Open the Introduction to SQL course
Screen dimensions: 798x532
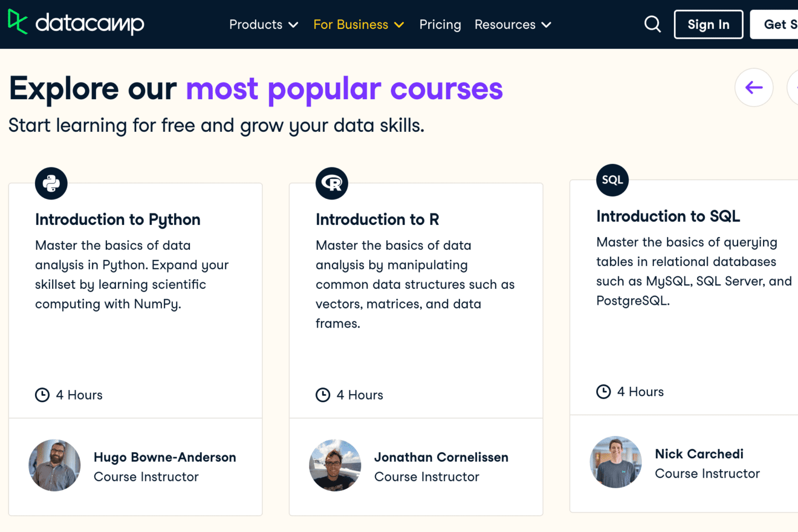668,216
